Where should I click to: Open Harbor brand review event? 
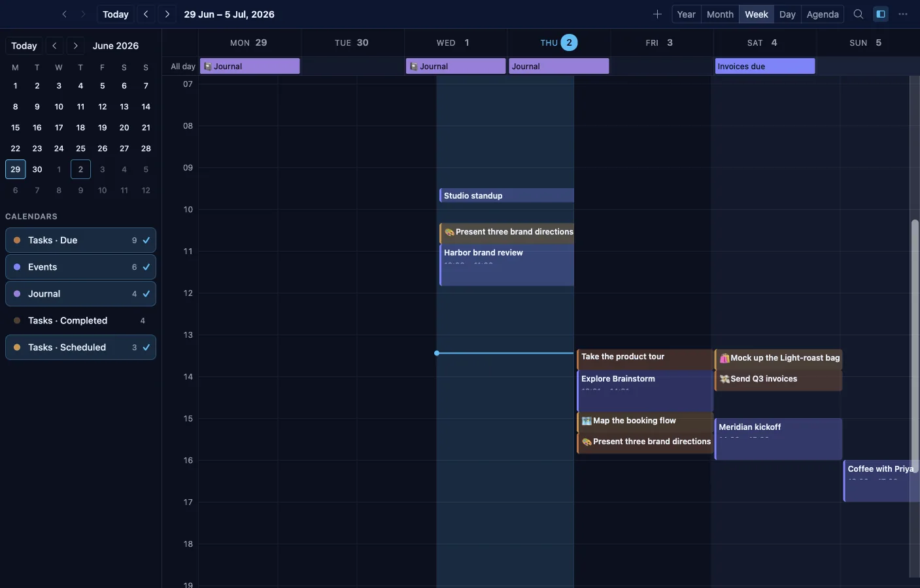507,265
